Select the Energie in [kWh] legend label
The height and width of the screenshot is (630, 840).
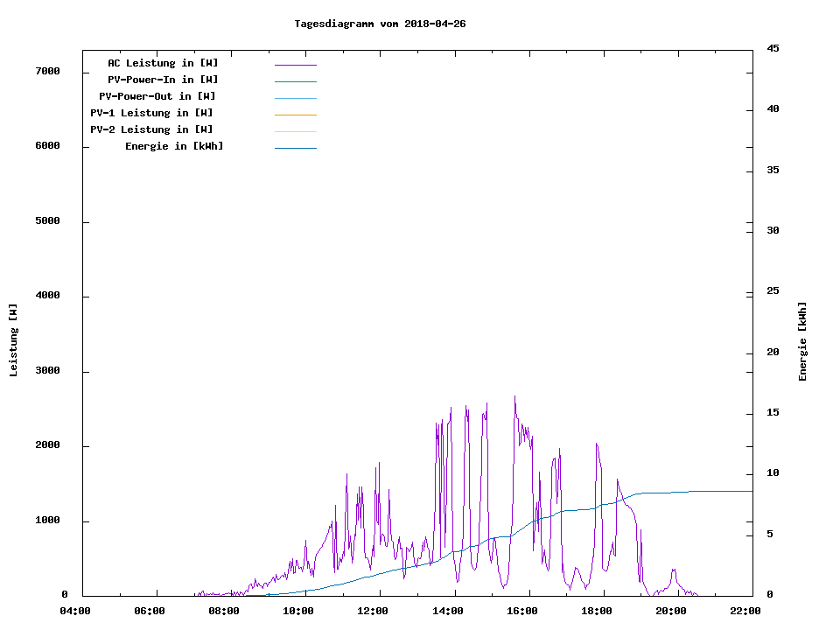click(174, 146)
